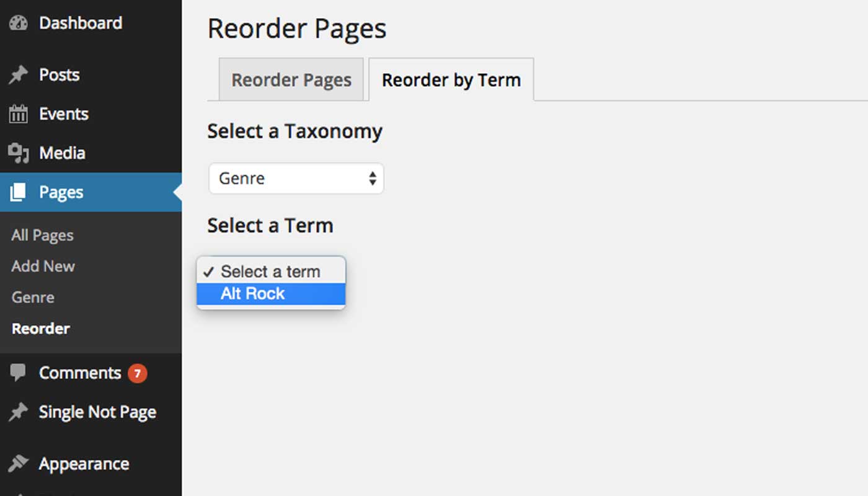Select the Reorder by Term tab
The image size is (868, 496).
(x=451, y=79)
